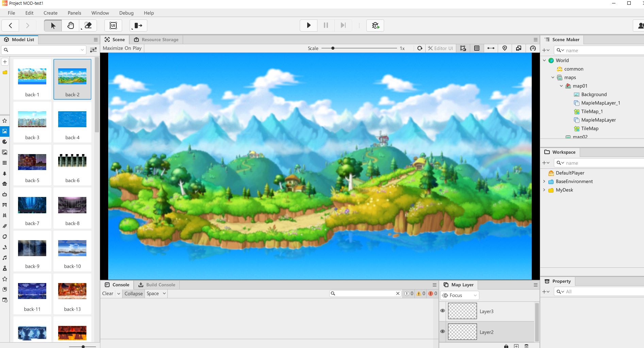The image size is (644, 348).
Task: Select the TileMap_1 item in scene tree
Action: pyautogui.click(x=592, y=112)
